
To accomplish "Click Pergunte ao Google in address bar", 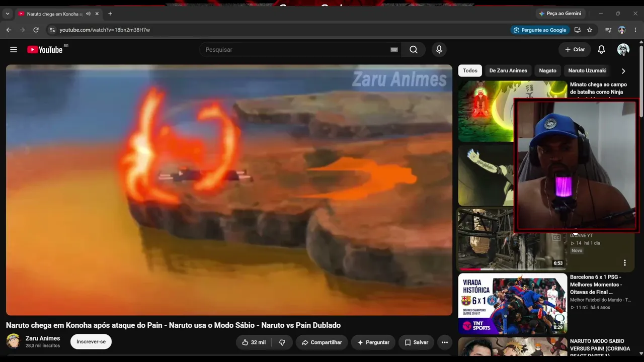I will [x=539, y=30].
